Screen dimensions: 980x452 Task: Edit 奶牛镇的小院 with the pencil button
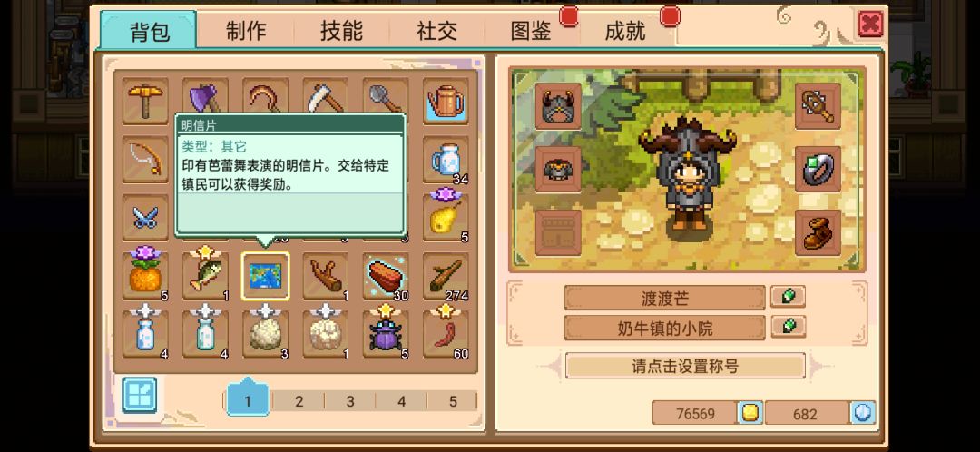pos(788,327)
